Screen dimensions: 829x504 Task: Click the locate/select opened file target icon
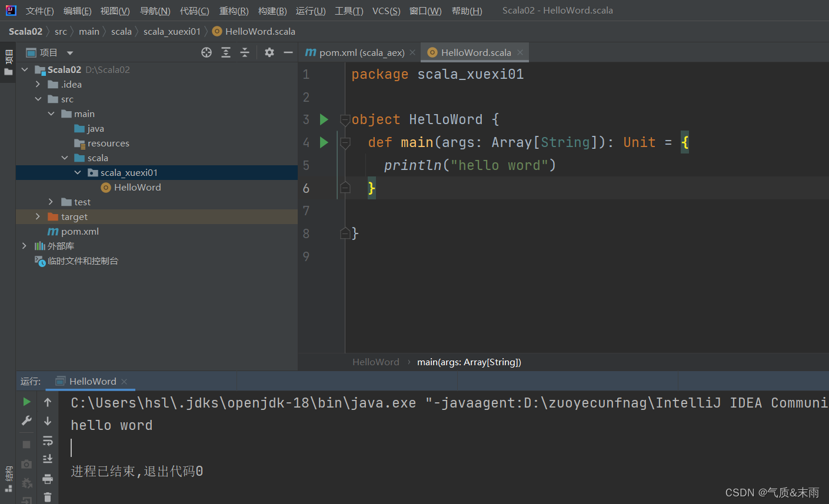tap(207, 52)
